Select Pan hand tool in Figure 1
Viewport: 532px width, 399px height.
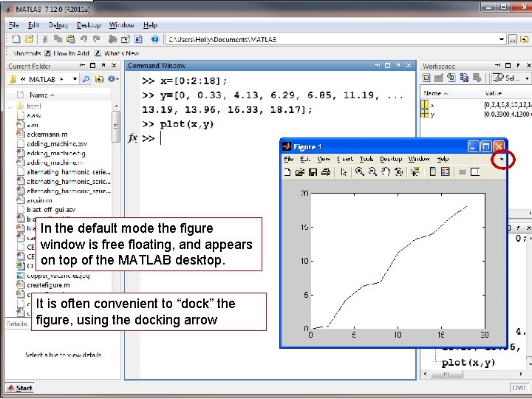pyautogui.click(x=386, y=171)
